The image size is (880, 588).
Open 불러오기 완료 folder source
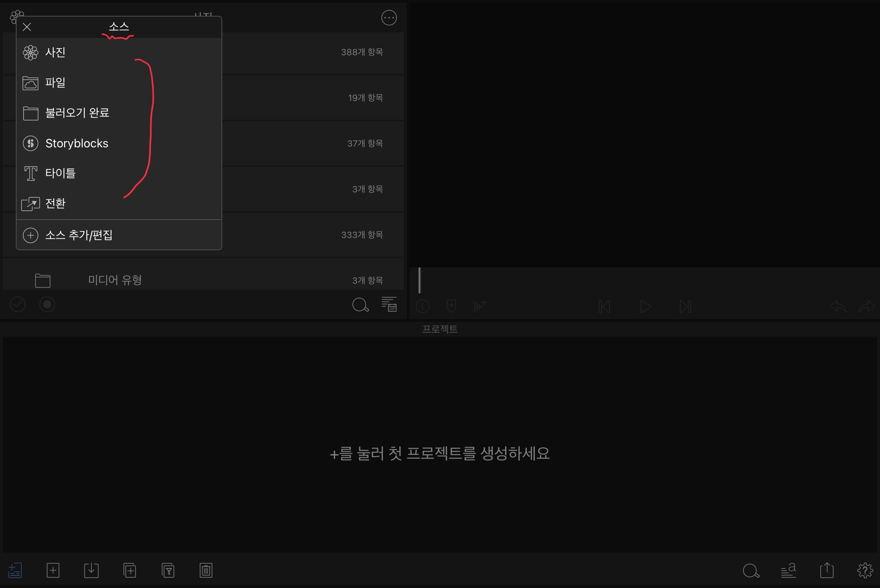pos(77,113)
